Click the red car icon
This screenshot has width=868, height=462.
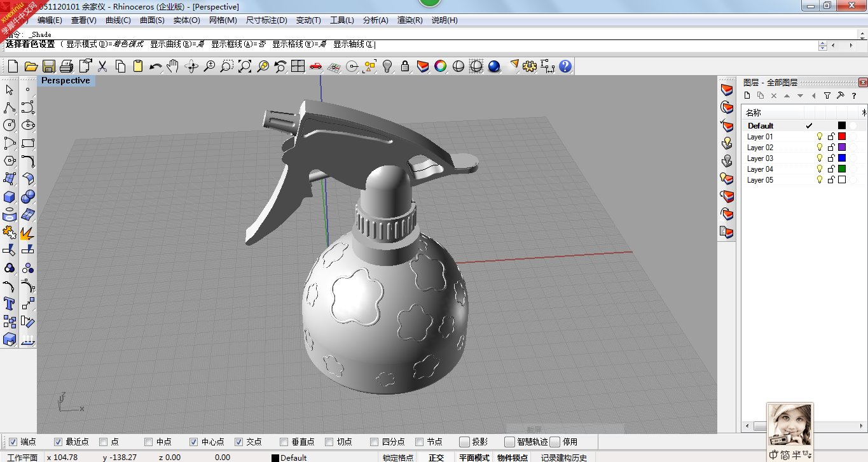316,66
